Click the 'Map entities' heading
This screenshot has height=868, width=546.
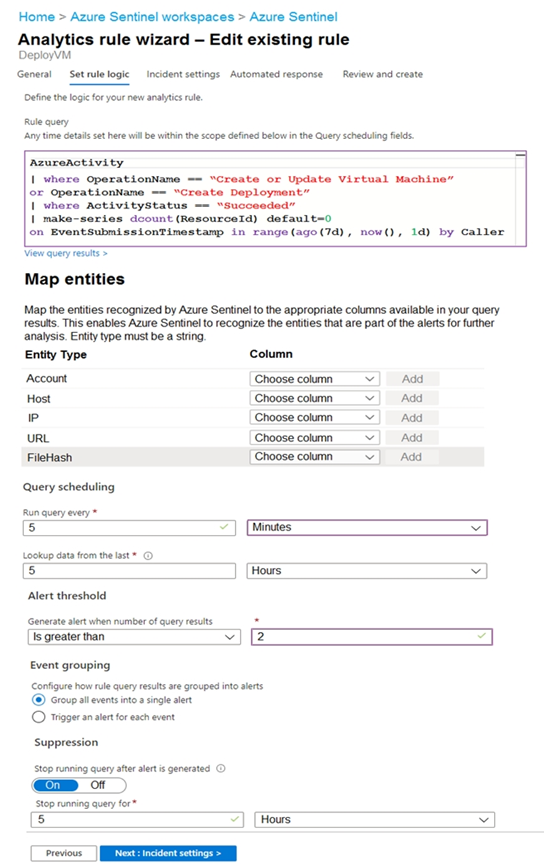pyautogui.click(x=75, y=279)
